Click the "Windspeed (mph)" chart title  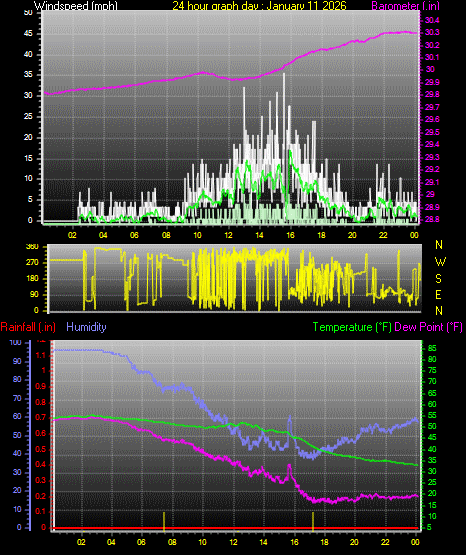75,5
